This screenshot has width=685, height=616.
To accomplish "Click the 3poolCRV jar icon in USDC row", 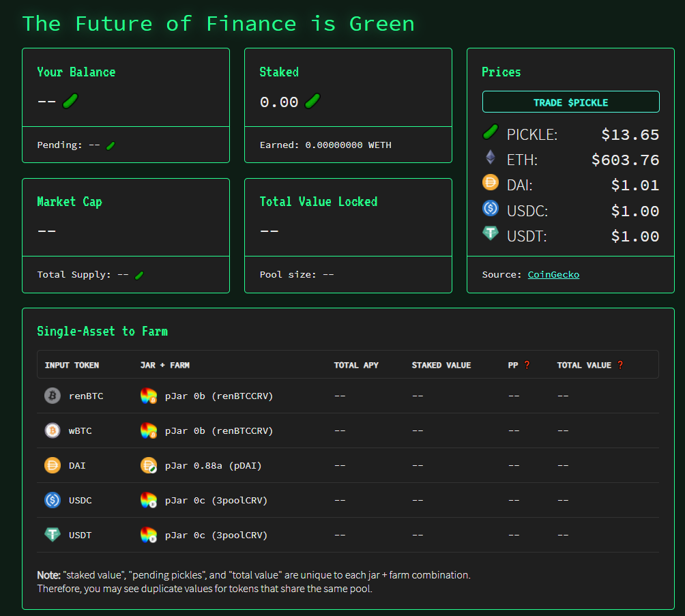I will [x=149, y=500].
